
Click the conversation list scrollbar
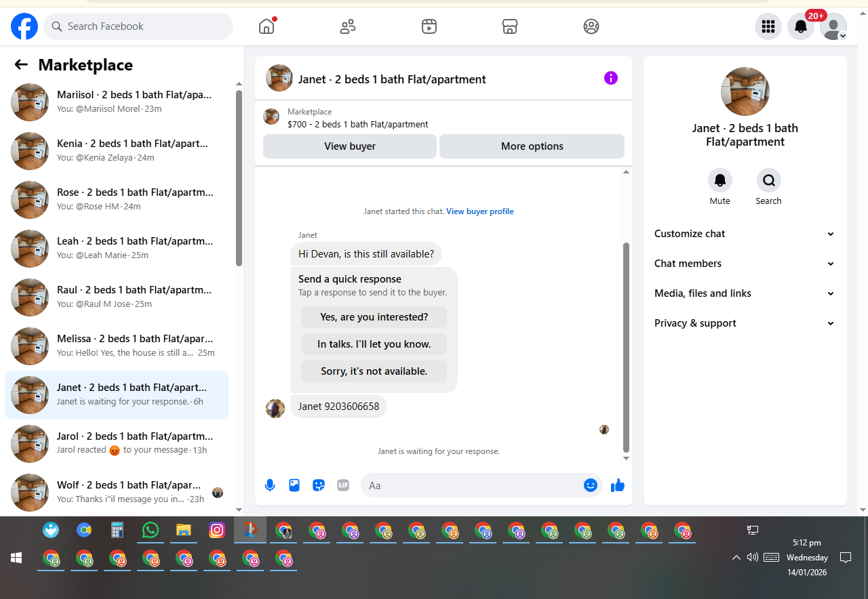tap(239, 178)
